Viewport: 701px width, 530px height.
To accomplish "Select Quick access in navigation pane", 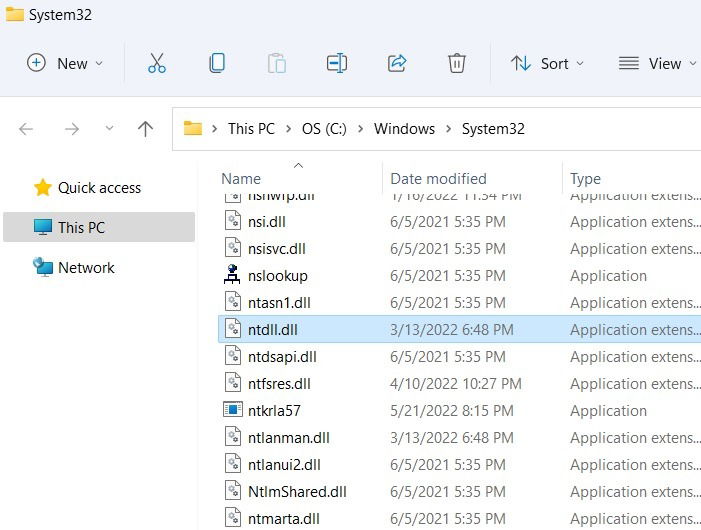I will tap(99, 188).
